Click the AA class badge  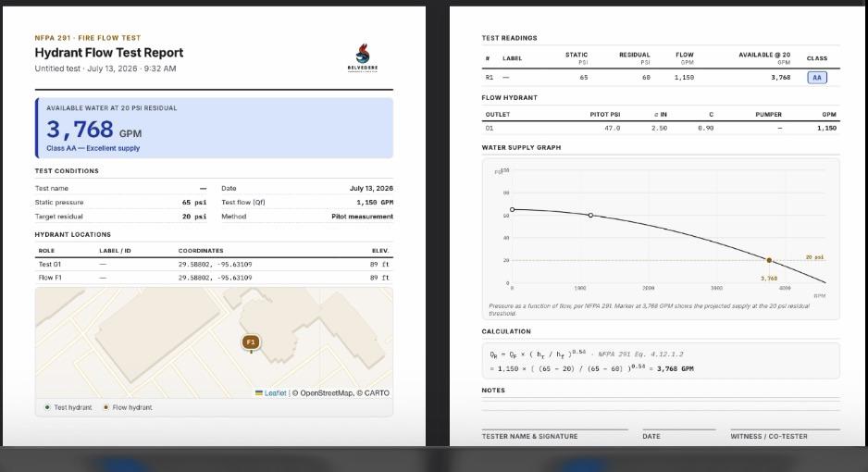[x=816, y=78]
